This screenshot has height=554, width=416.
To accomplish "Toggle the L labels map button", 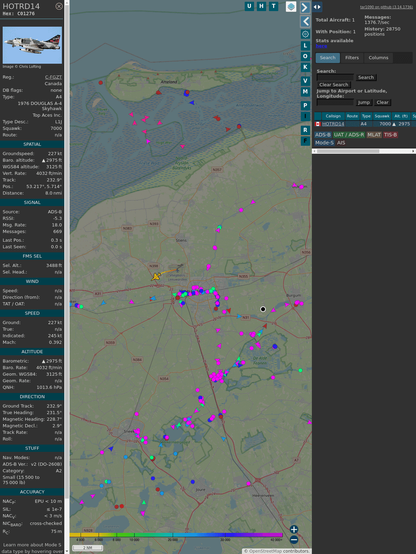I will tap(305, 46).
